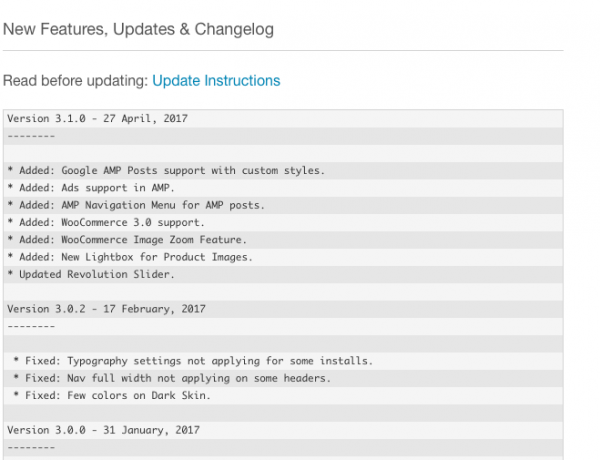Click the New Lightbox for Product Images entry
Viewport: 600px width, 460px height.
click(x=129, y=257)
